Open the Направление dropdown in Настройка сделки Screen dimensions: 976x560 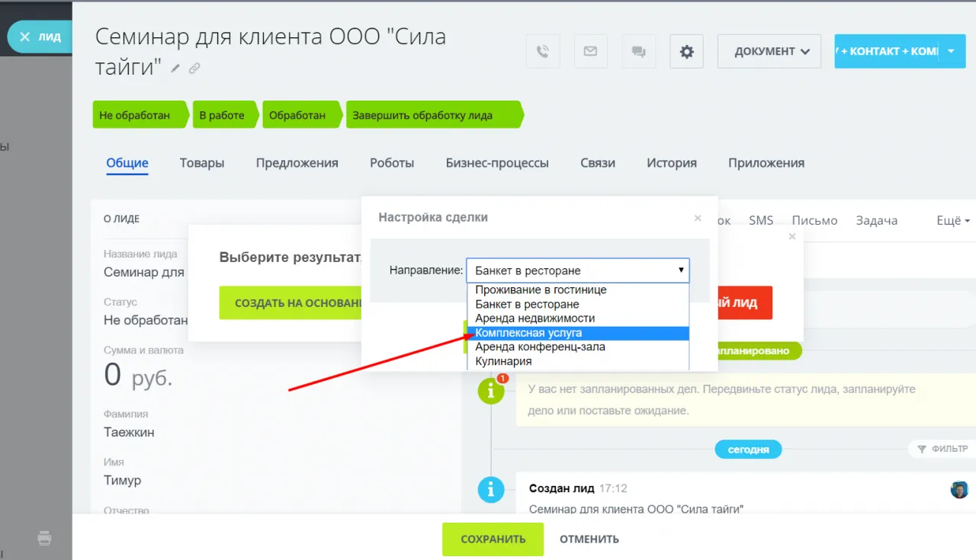point(577,270)
